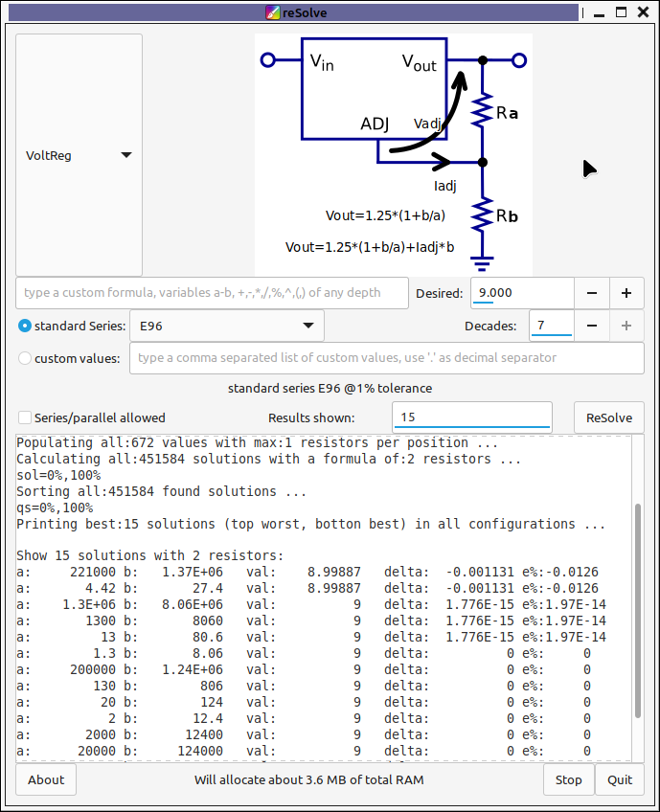Click result row a: 2 b: 12.4
660x812 pixels.
tap(304, 719)
